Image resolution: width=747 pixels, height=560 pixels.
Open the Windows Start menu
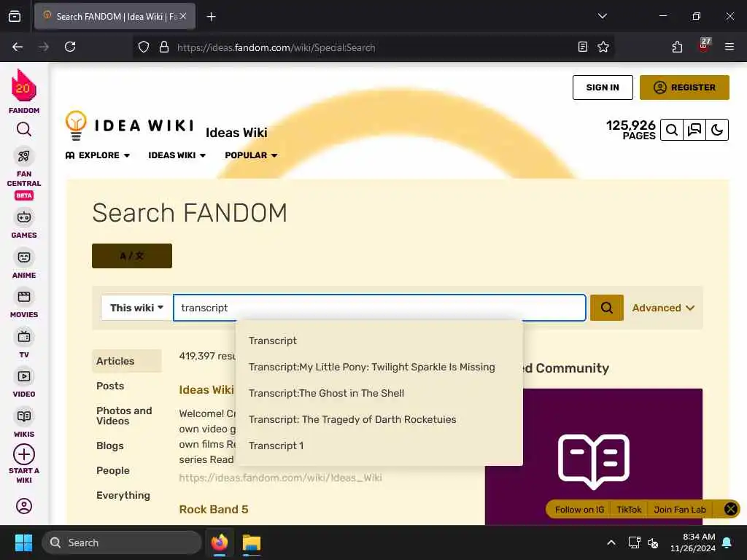pyautogui.click(x=23, y=542)
